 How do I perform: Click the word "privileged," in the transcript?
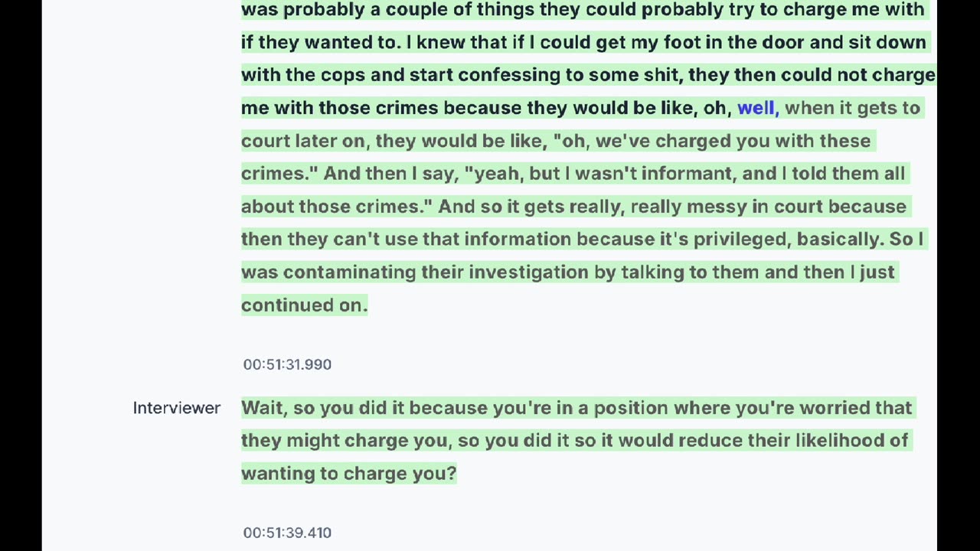click(742, 240)
